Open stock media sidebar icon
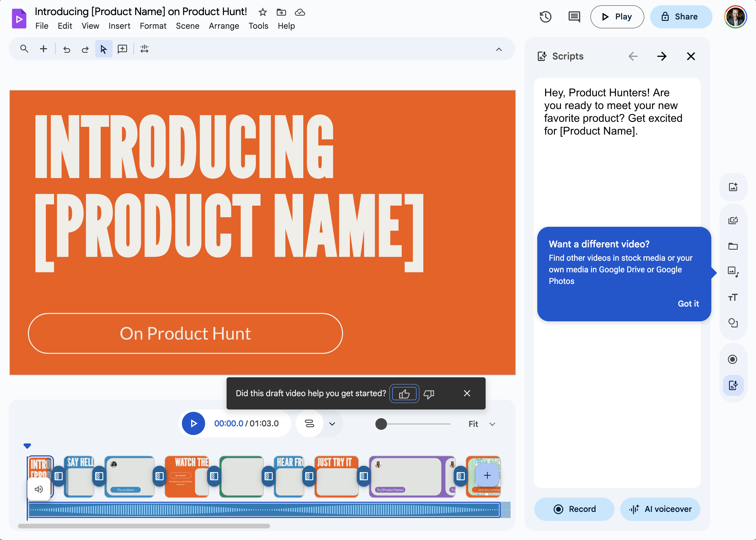The image size is (756, 540). tap(733, 271)
